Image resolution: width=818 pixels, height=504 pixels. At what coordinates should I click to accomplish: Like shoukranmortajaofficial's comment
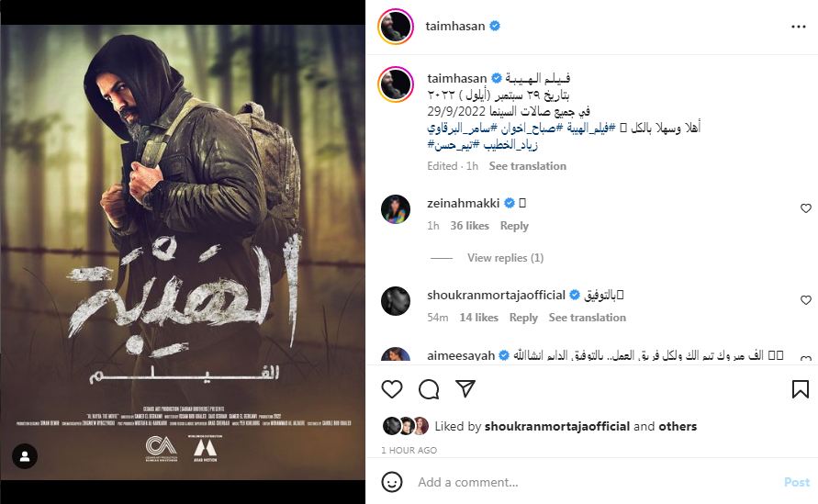806,300
